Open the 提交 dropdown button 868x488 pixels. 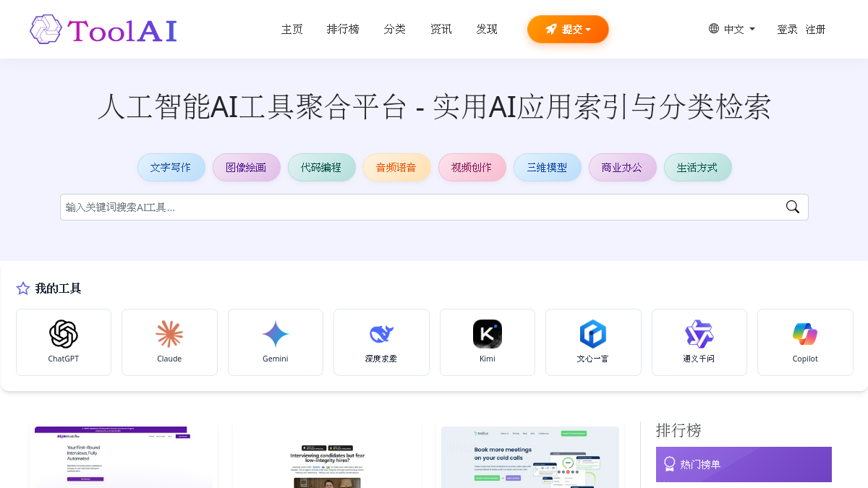coord(568,29)
